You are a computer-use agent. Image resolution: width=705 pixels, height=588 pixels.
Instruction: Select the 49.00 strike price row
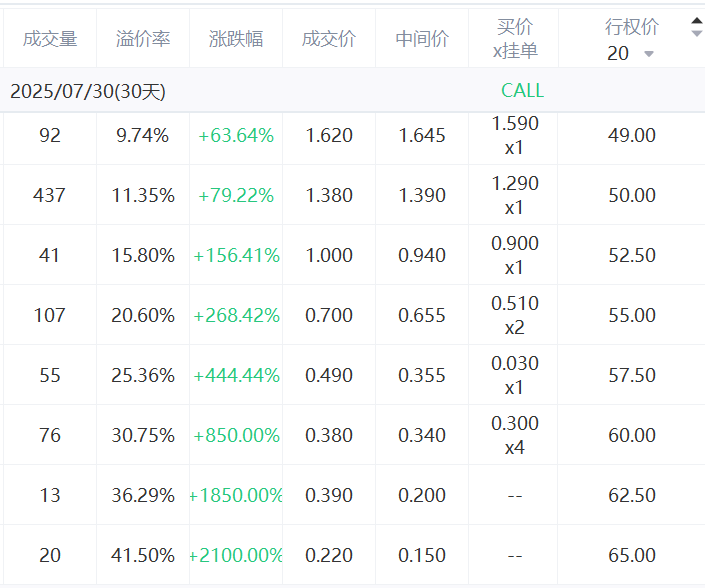(631, 136)
